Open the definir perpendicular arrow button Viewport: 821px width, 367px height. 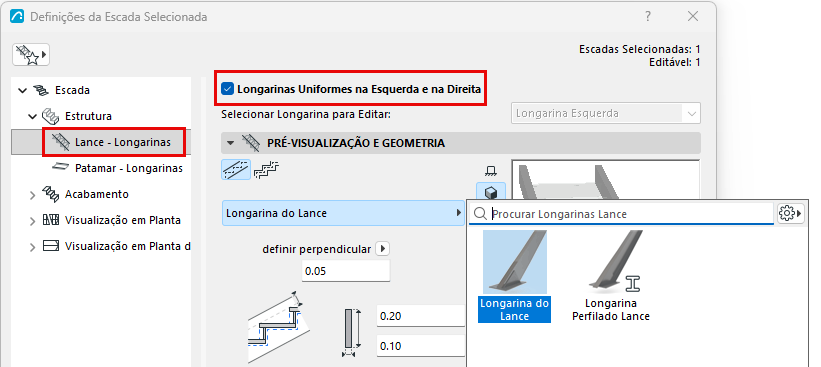click(x=383, y=249)
